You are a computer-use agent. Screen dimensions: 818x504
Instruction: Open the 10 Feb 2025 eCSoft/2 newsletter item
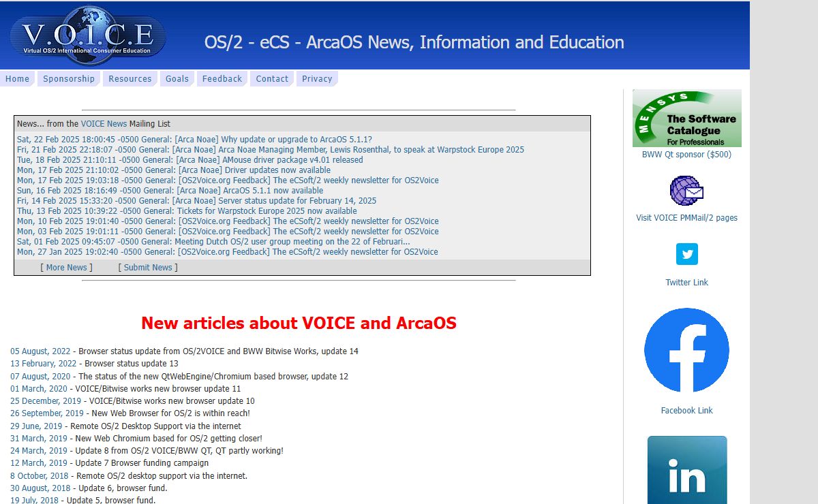(x=228, y=221)
